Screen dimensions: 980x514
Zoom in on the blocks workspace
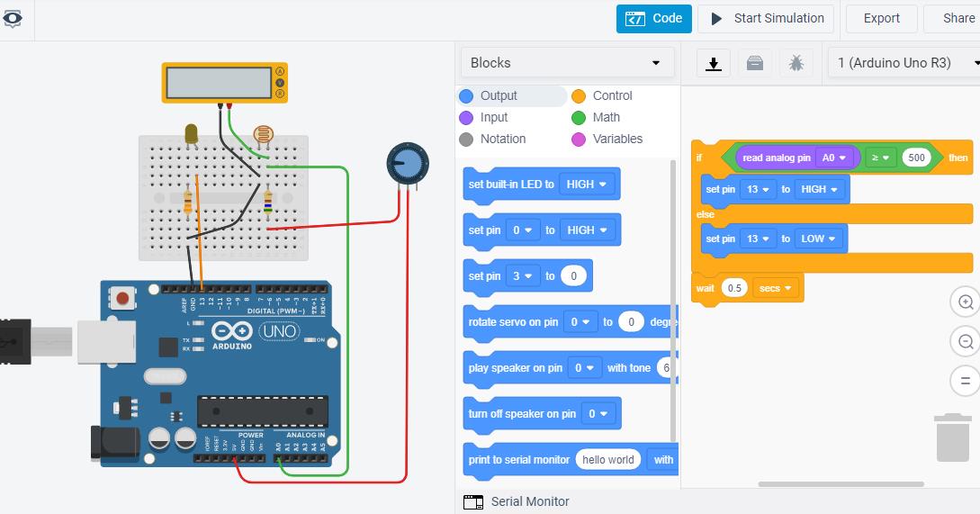[x=966, y=302]
